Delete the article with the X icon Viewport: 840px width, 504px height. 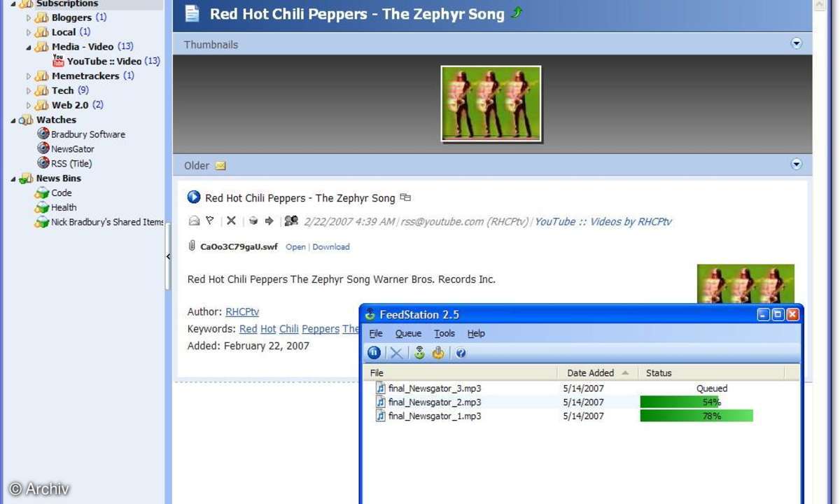point(231,221)
